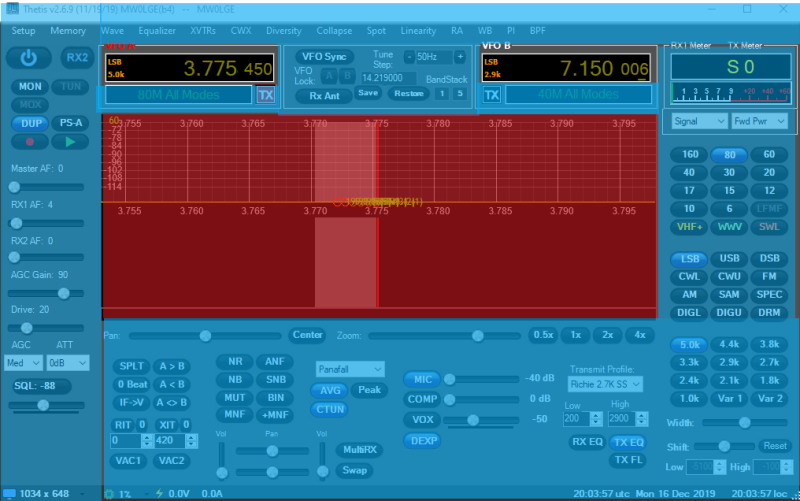Viewport: 800px width, 501px height.
Task: Select the 2.7k filter button
Action: pyautogui.click(x=769, y=362)
